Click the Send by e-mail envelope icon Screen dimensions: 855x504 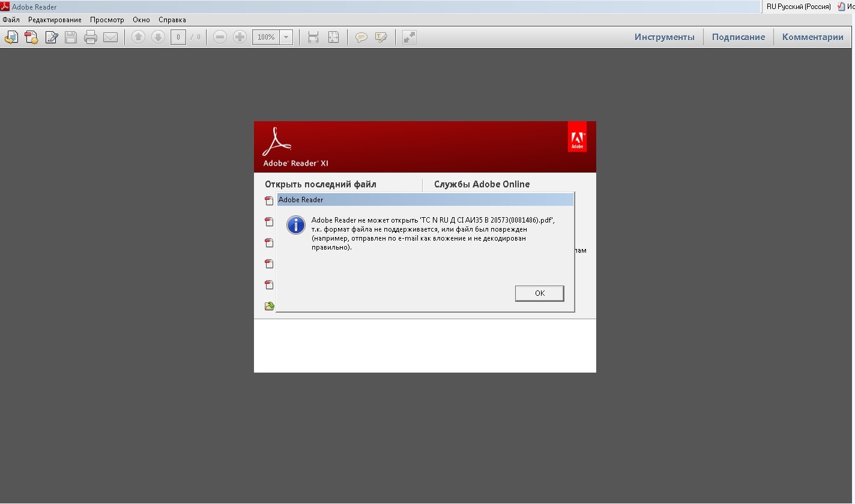(110, 37)
